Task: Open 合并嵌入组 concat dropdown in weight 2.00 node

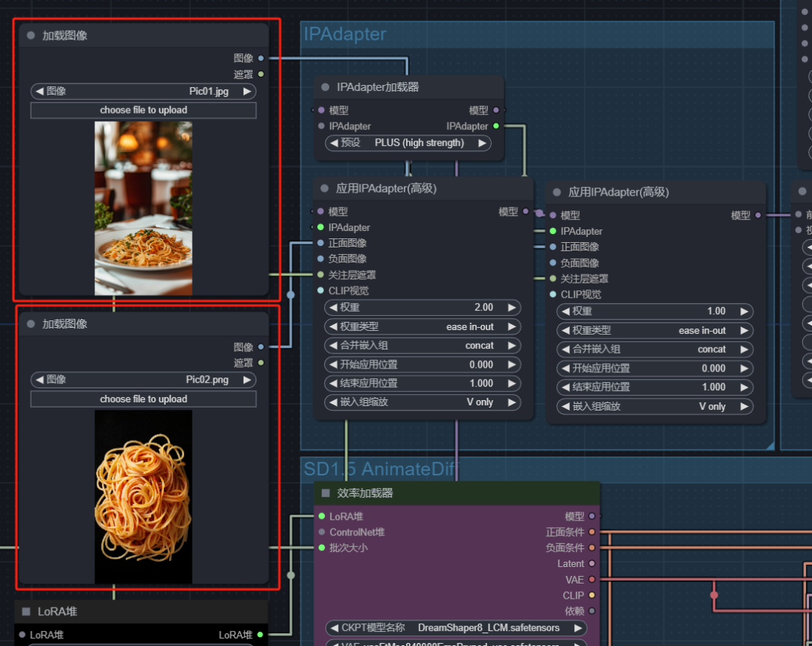Action: pyautogui.click(x=423, y=346)
